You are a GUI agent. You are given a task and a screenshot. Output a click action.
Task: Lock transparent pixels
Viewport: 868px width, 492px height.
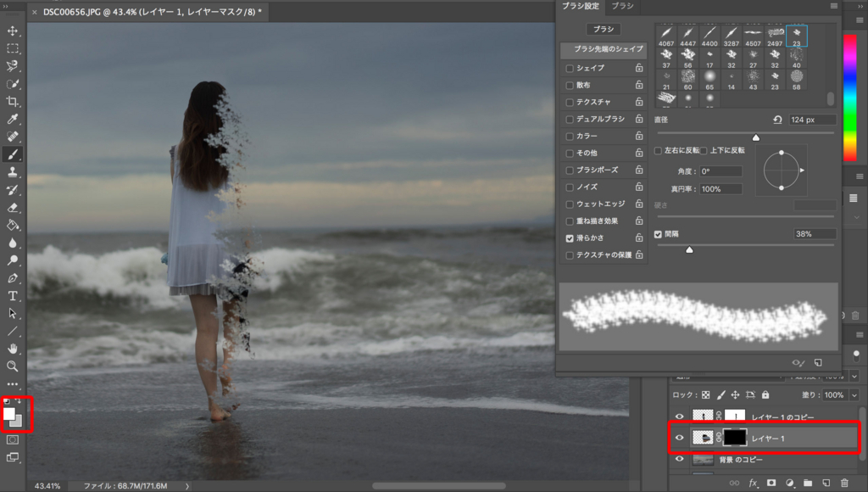706,395
